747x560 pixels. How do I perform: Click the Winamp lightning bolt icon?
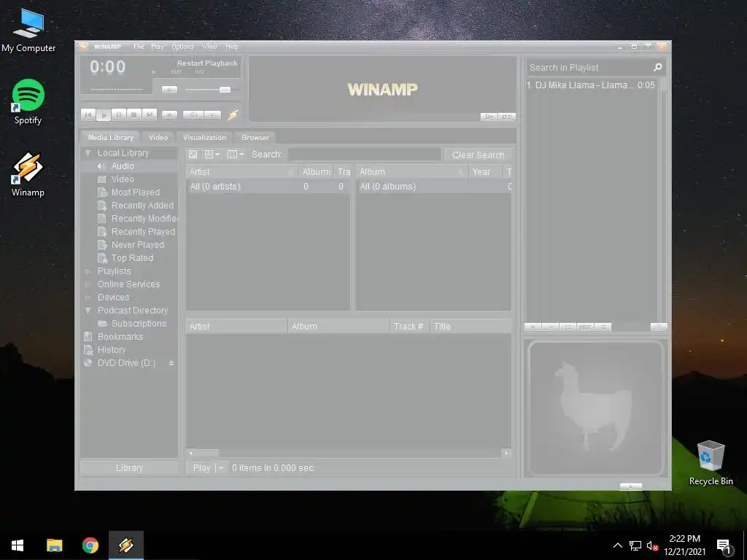tap(233, 114)
